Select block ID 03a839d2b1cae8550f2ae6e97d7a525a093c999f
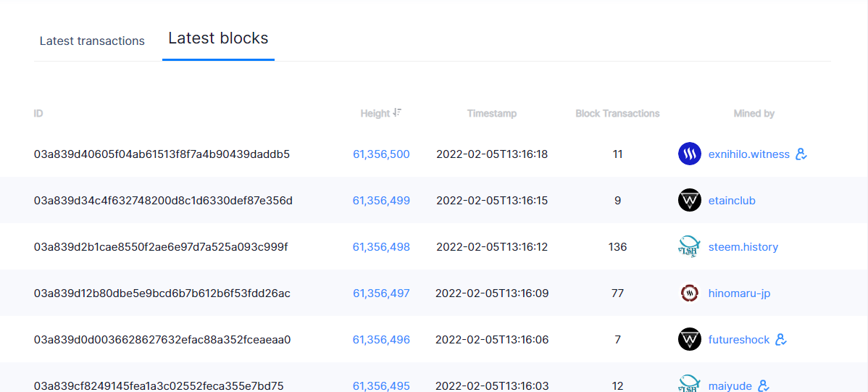This screenshot has height=392, width=868. 161,247
